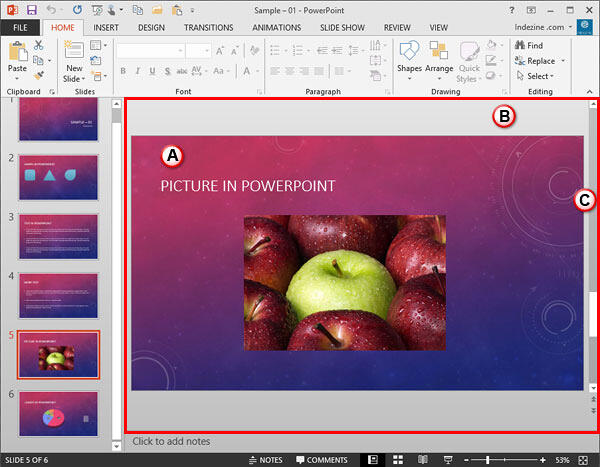Select the apples picture on slide

[x=345, y=282]
